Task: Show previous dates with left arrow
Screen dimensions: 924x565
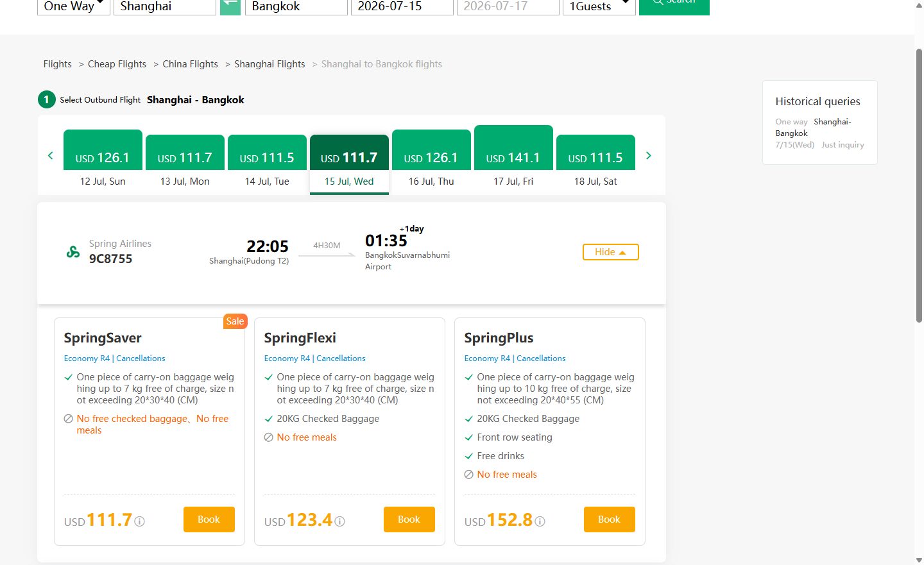Action: pyautogui.click(x=50, y=155)
